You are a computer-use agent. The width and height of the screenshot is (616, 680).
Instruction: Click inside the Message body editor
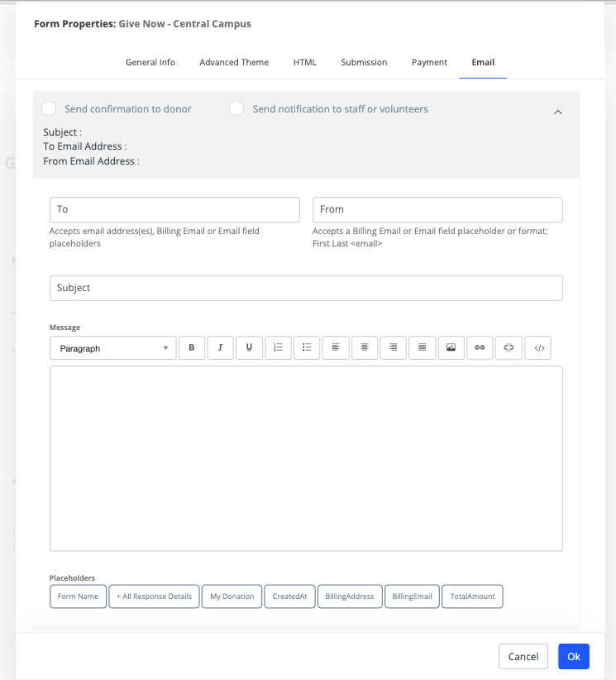pos(306,458)
